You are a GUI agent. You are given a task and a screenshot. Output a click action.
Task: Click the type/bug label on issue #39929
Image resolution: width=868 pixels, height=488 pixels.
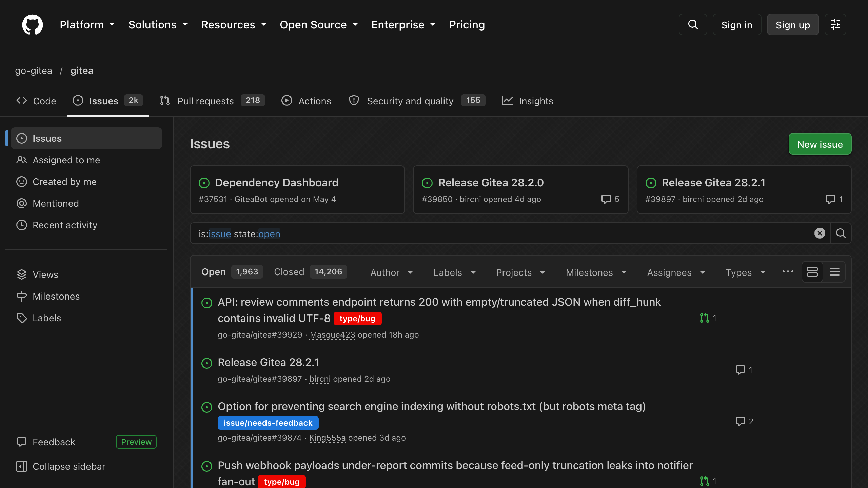click(x=357, y=318)
